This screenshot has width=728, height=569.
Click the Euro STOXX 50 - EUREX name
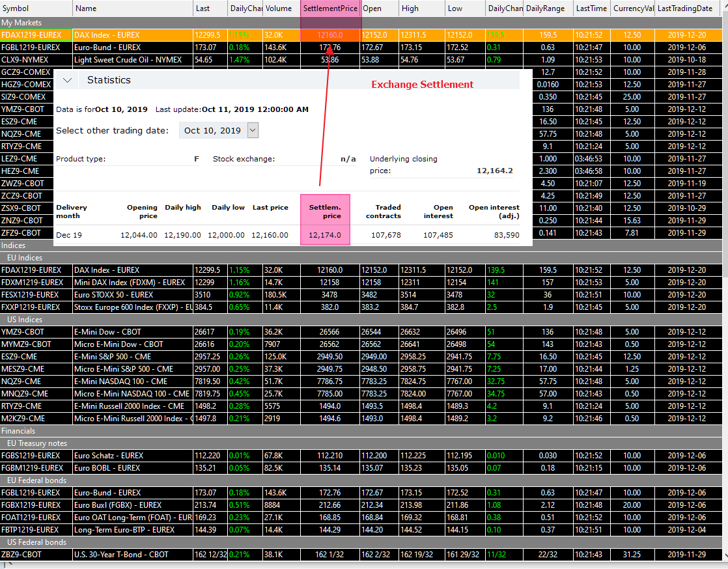click(133, 295)
